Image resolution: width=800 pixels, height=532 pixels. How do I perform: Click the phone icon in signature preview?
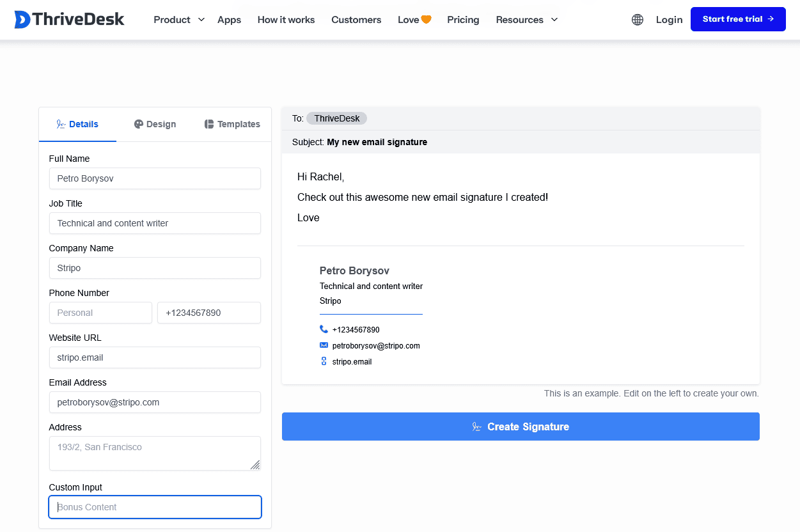[324, 329]
